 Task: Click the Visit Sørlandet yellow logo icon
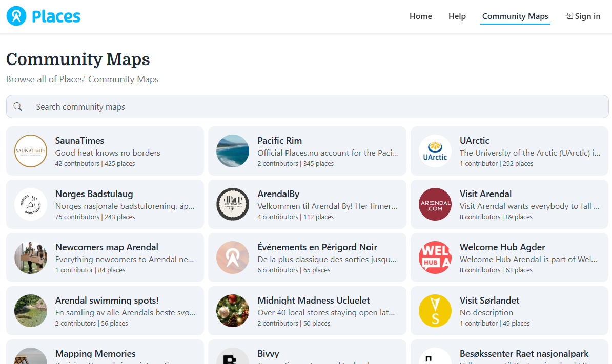435,311
